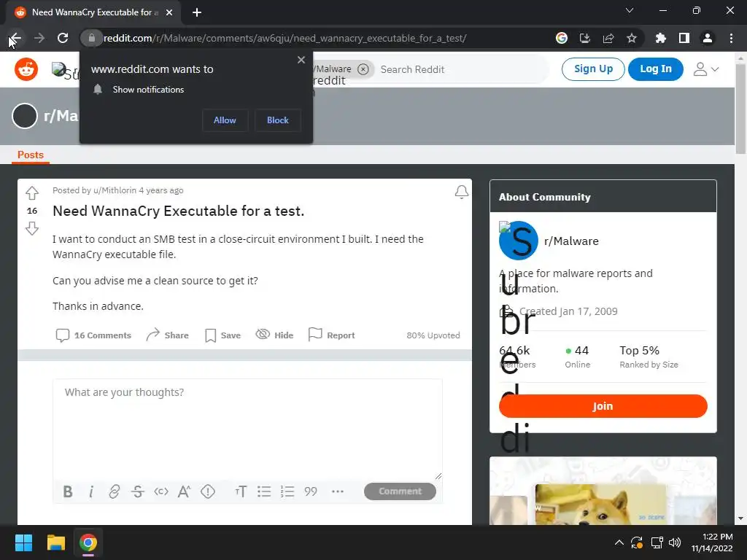Go back in browser
The image size is (747, 560).
(15, 38)
